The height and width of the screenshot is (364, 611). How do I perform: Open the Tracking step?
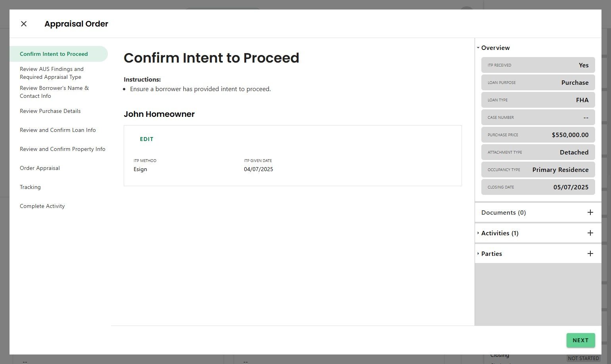pyautogui.click(x=30, y=187)
